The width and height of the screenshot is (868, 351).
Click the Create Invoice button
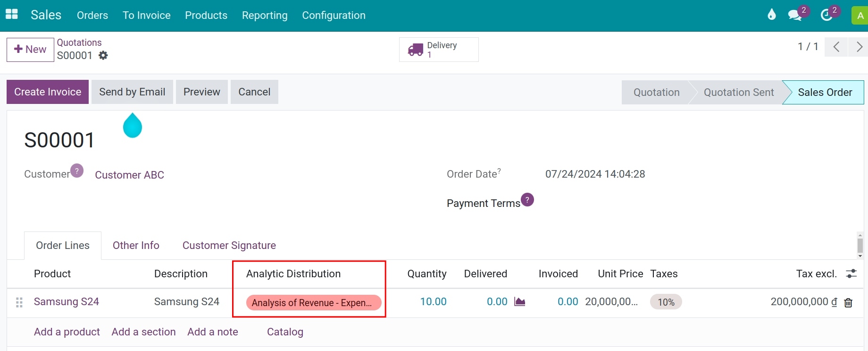click(x=48, y=92)
